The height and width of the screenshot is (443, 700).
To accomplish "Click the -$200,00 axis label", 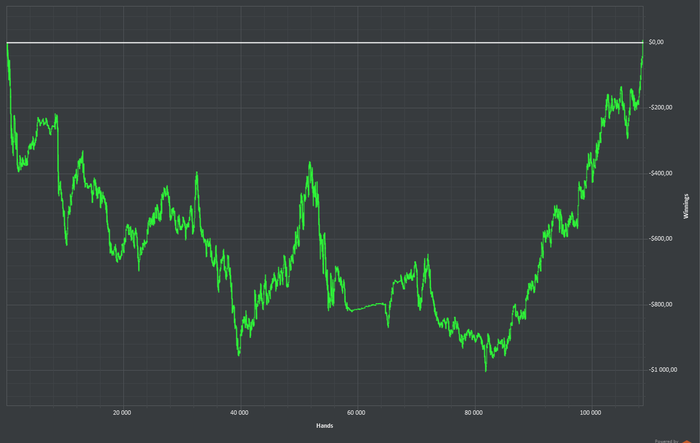I will (x=660, y=108).
